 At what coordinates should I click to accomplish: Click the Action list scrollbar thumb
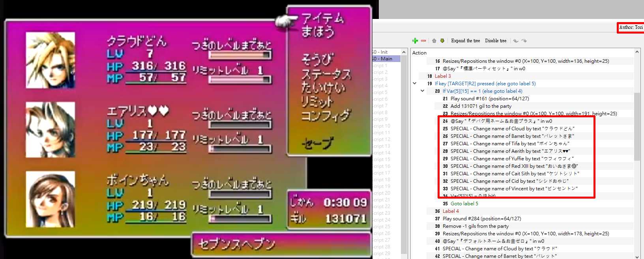(x=637, y=126)
